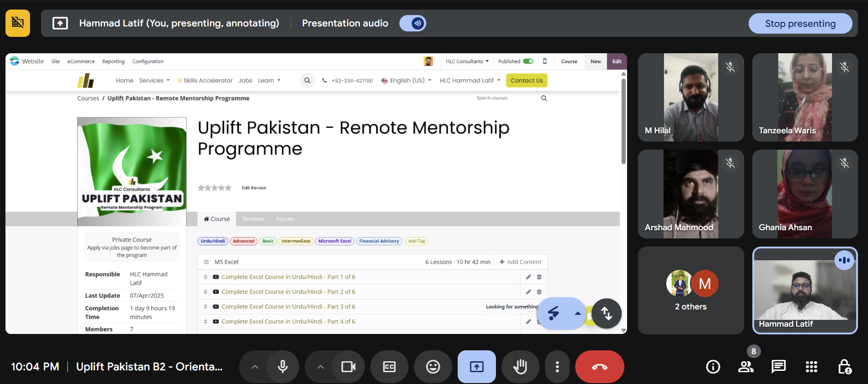Screen dimensions: 868x384
Task: Toggle Presentation audio switch
Action: pyautogui.click(x=413, y=23)
